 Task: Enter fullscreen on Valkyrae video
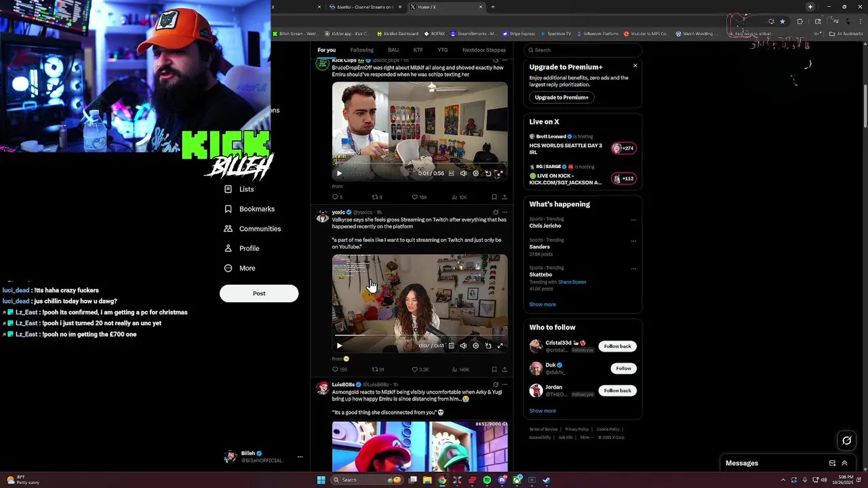(x=500, y=346)
